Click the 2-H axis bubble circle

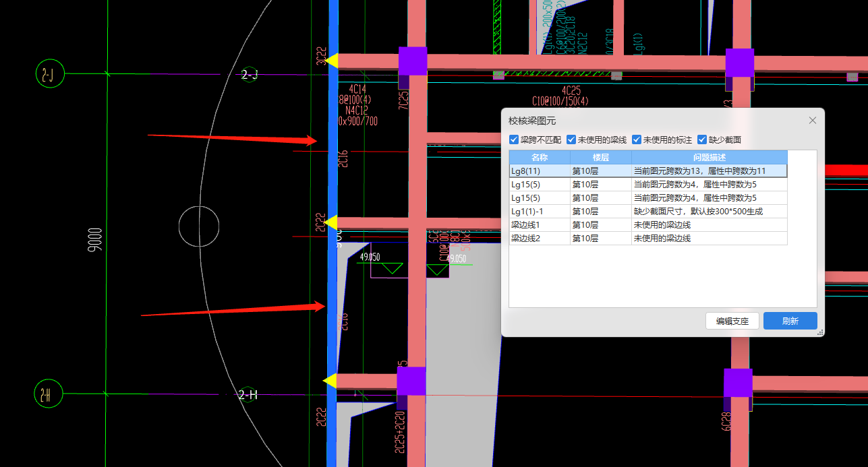click(x=49, y=394)
